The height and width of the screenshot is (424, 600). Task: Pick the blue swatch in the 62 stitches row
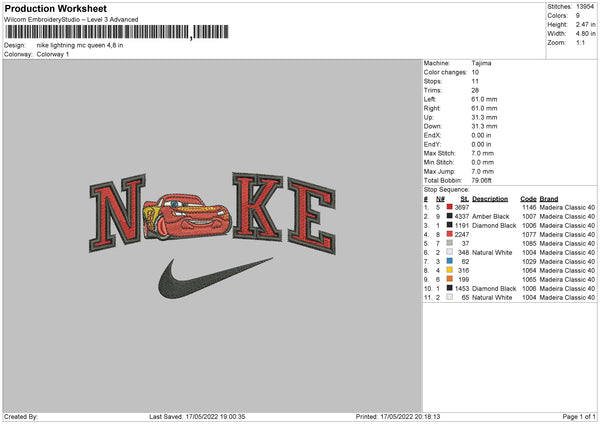click(450, 261)
